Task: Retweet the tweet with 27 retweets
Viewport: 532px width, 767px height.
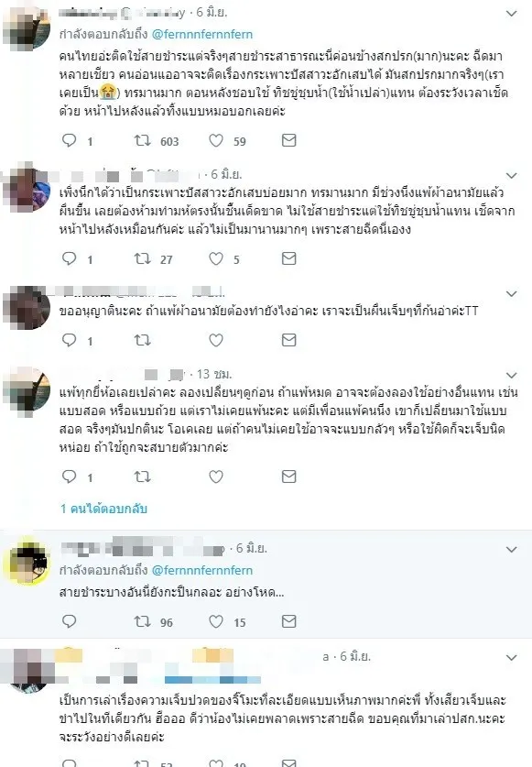Action: pos(142,258)
